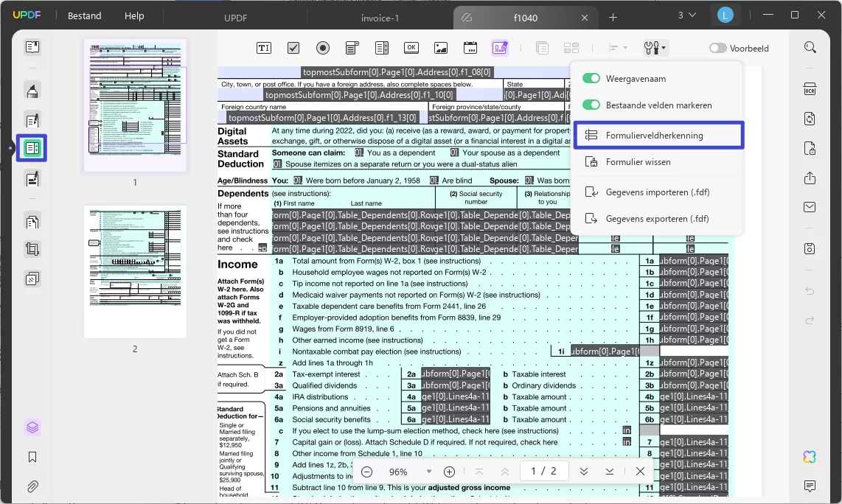Check the 'Are blind' checkbox for You
The width and height of the screenshot is (842, 504).
[x=434, y=181]
